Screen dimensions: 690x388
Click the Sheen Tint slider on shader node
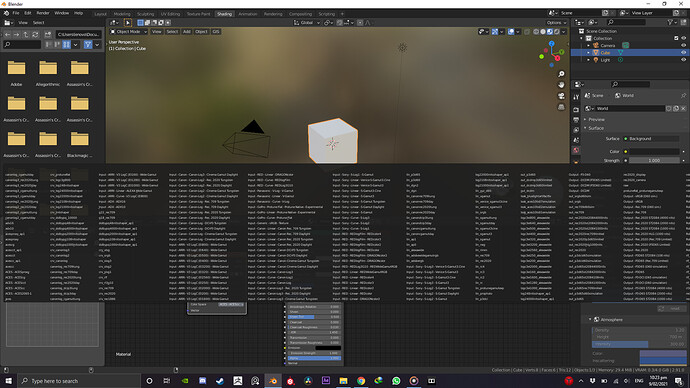(x=314, y=317)
